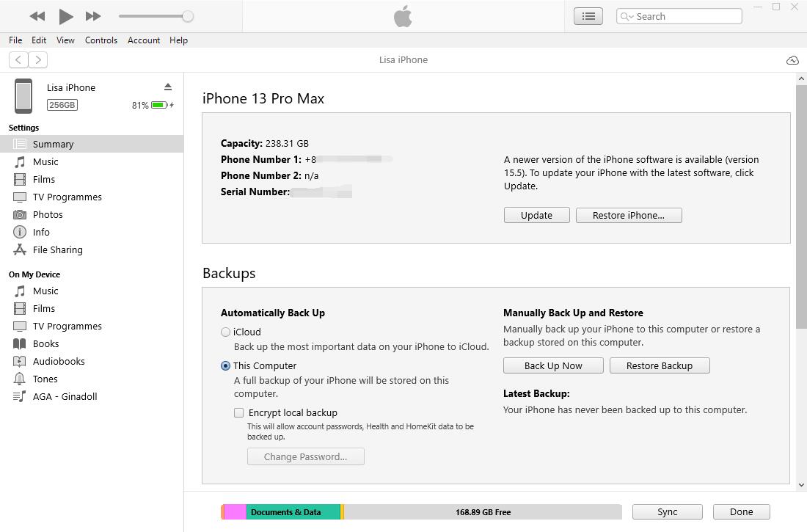This screenshot has width=807, height=532.
Task: Select the iCloud backup radio button
Action: tap(225, 332)
